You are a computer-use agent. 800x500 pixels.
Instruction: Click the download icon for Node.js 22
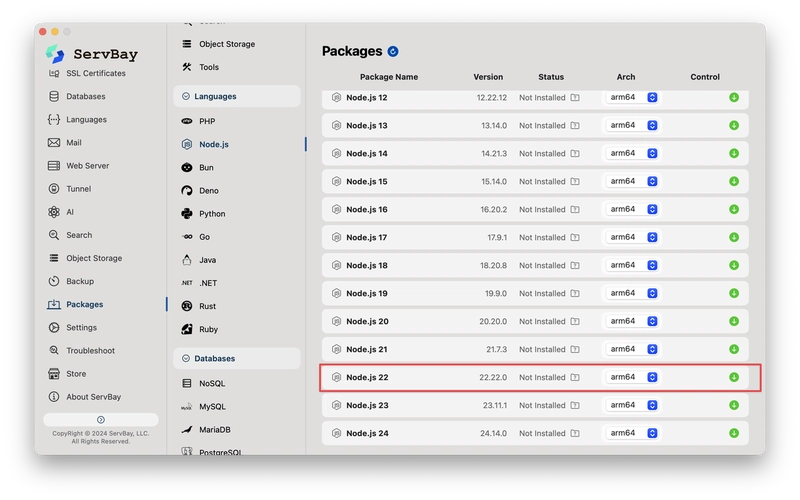(x=734, y=377)
